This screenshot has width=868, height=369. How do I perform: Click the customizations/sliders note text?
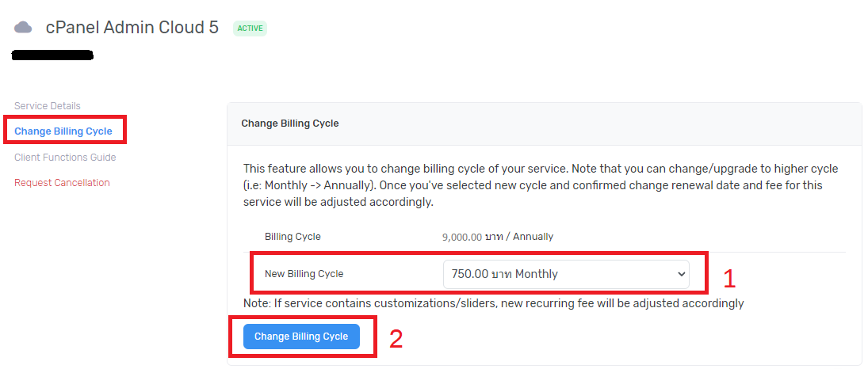coord(493,303)
